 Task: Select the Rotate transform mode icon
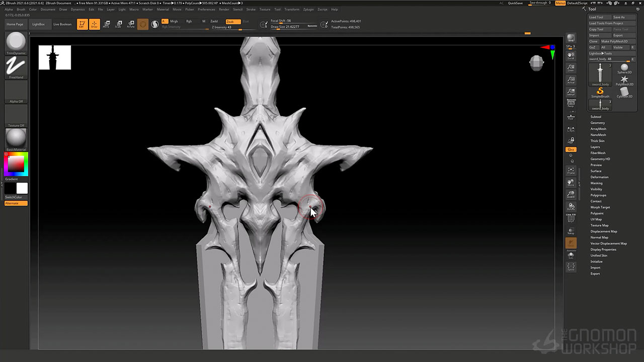(x=131, y=24)
